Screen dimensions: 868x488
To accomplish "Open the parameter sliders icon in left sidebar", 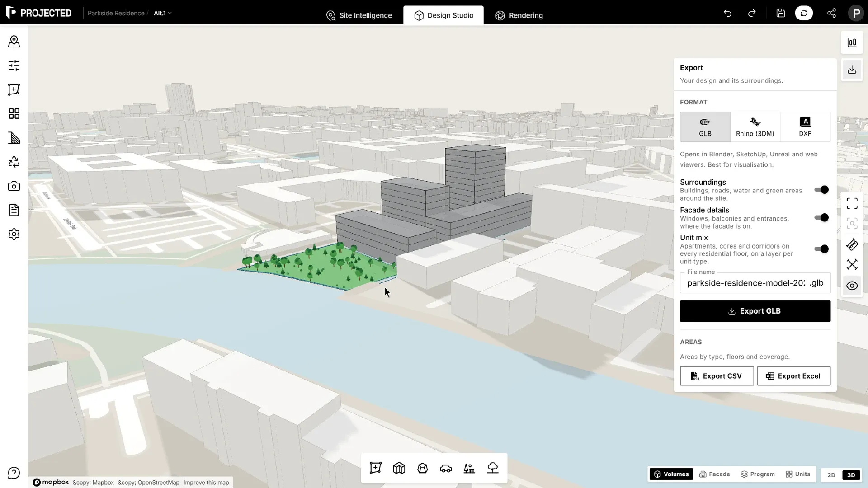I will (x=14, y=66).
